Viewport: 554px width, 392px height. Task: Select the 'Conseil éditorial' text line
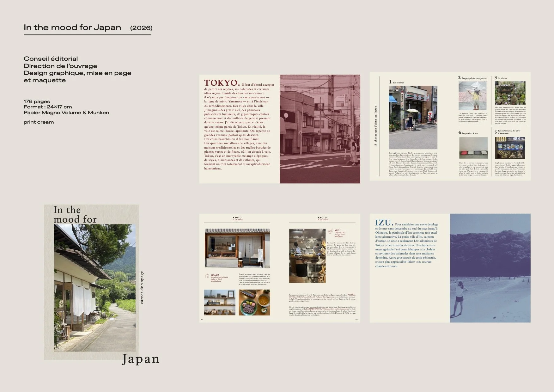pyautogui.click(x=51, y=59)
